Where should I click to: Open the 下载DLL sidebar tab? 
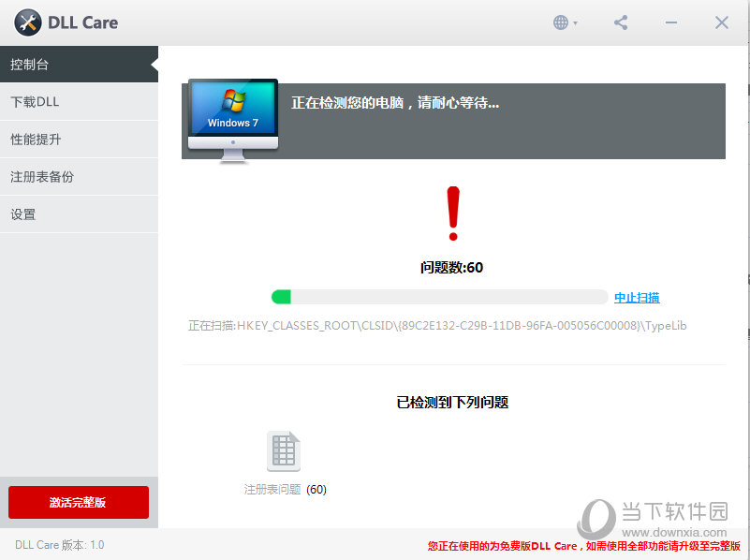79,101
